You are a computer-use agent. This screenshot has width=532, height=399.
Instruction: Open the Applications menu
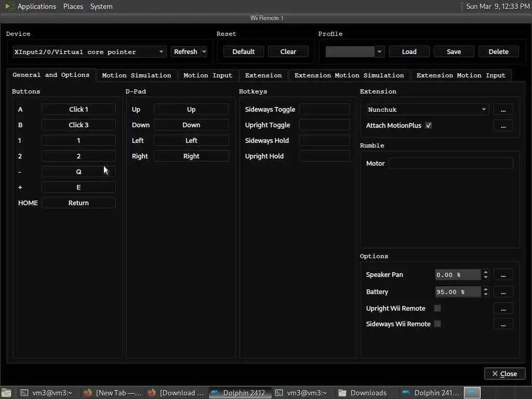[31, 6]
